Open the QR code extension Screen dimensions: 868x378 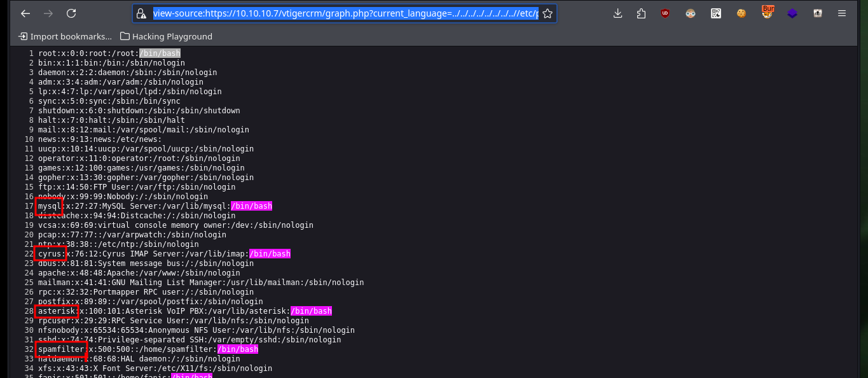[716, 13]
